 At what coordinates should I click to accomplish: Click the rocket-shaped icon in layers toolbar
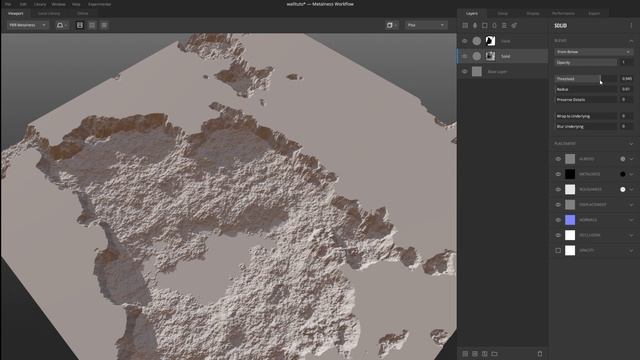pyautogui.click(x=514, y=25)
